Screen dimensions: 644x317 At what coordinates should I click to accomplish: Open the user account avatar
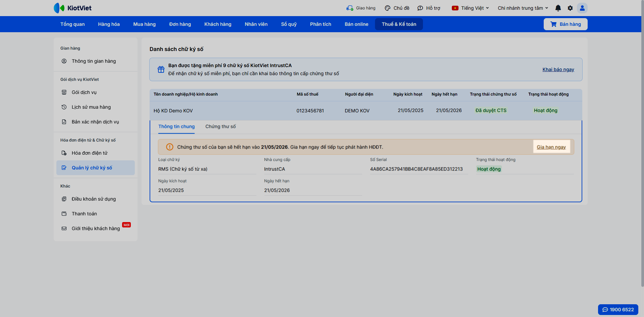point(582,8)
